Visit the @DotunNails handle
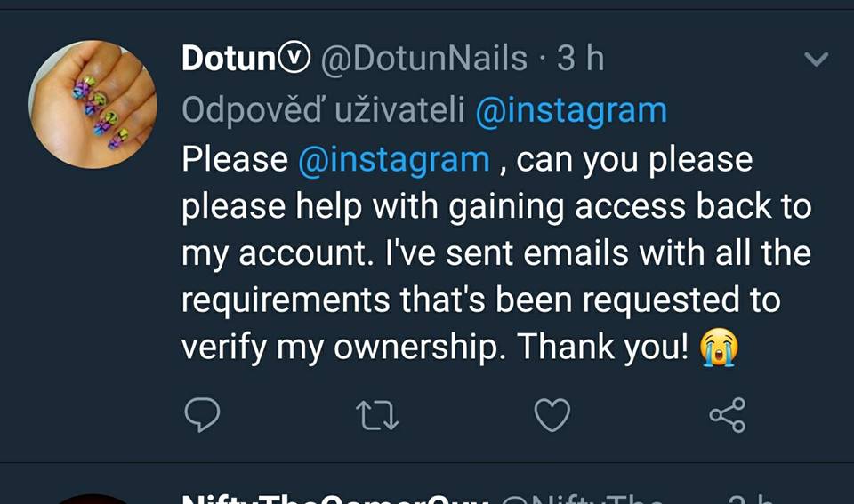The image size is (854, 504). click(423, 59)
